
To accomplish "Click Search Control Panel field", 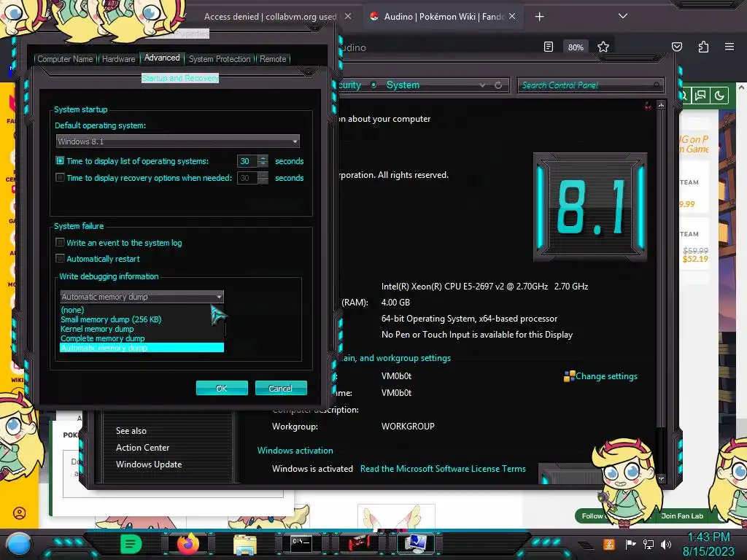I will pos(589,85).
